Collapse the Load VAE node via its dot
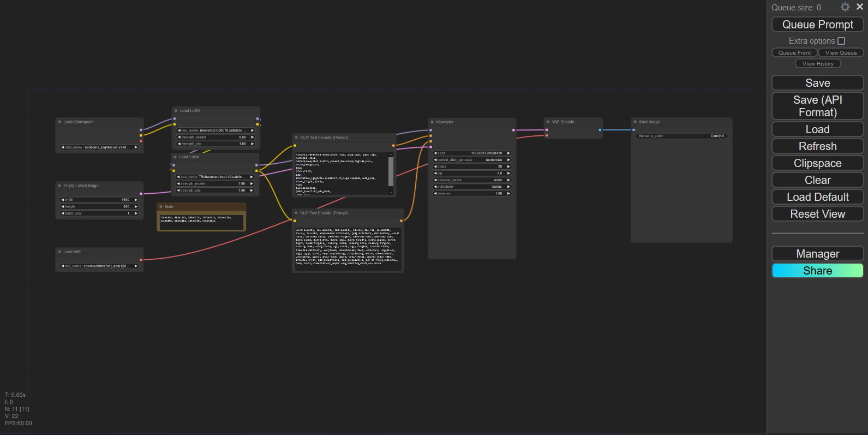 tap(59, 252)
